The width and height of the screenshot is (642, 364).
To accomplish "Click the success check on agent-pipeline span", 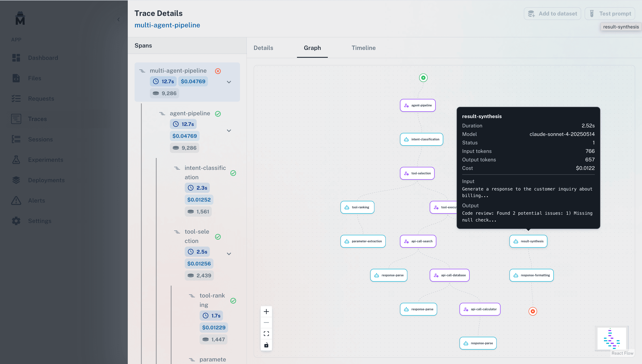I will tap(218, 114).
